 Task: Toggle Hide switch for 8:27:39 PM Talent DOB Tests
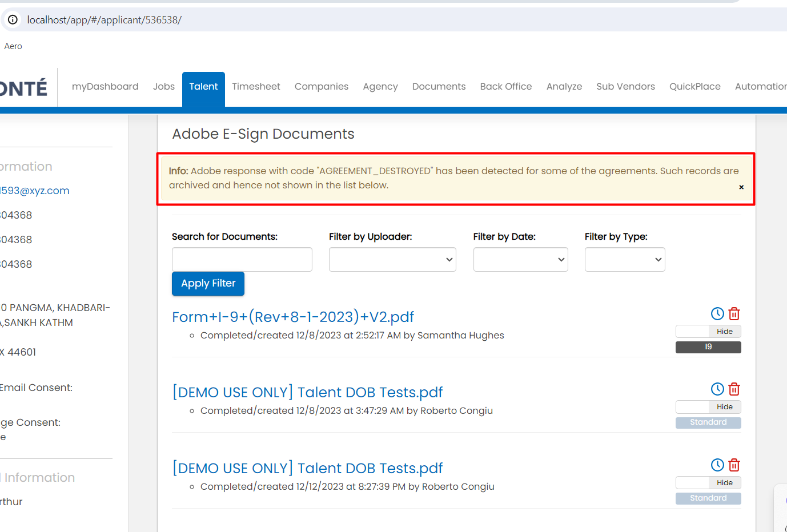point(708,482)
